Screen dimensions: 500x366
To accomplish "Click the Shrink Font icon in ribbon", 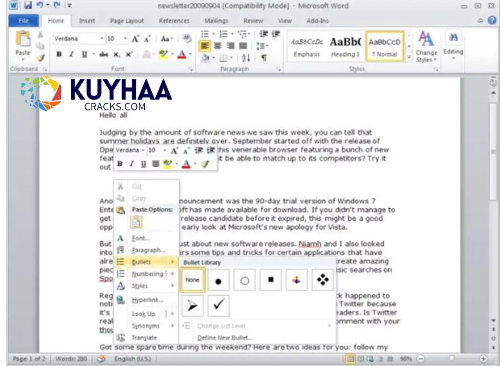I will [147, 39].
